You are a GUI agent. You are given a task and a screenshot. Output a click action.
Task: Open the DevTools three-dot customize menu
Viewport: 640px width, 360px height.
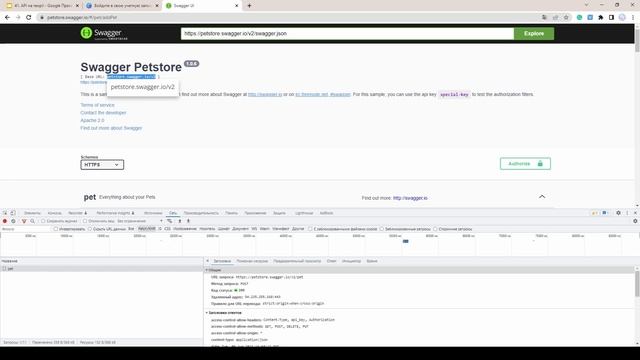point(627,213)
